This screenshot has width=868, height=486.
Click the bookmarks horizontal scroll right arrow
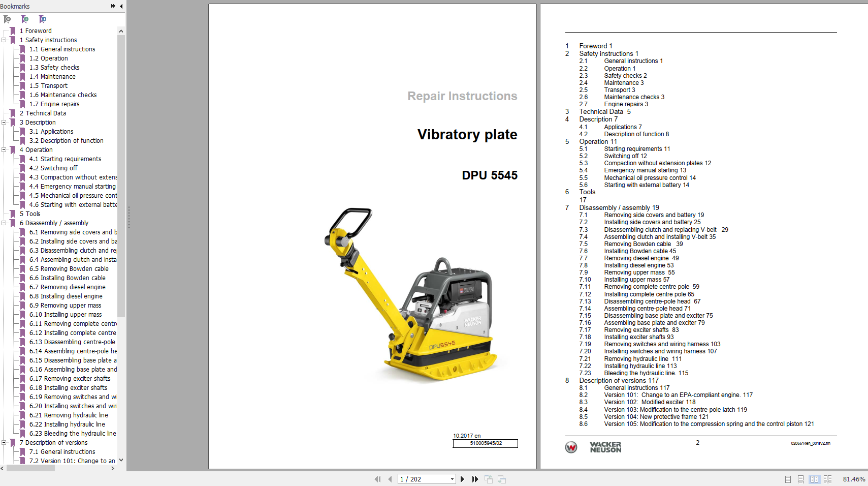click(113, 468)
